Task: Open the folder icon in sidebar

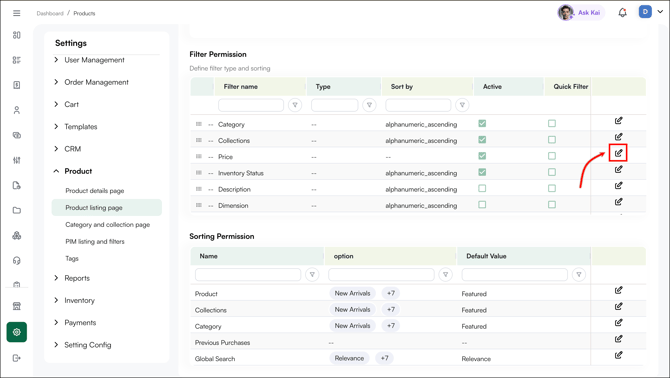Action: click(17, 210)
